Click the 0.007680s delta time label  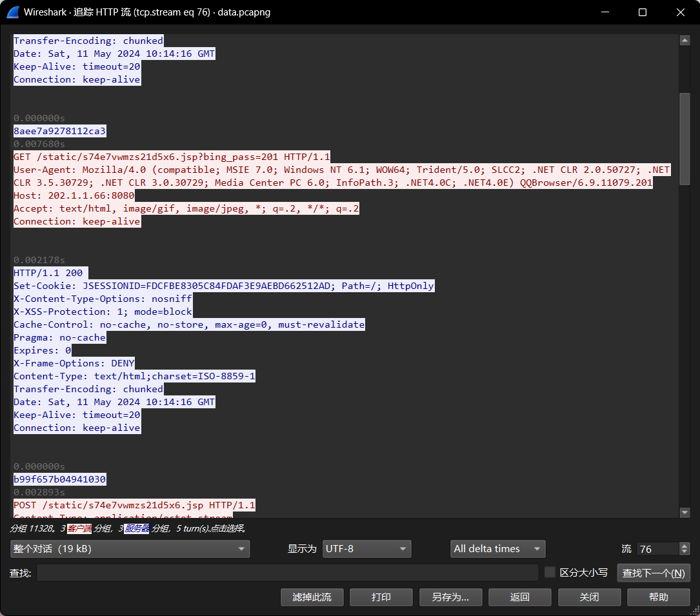coord(39,144)
